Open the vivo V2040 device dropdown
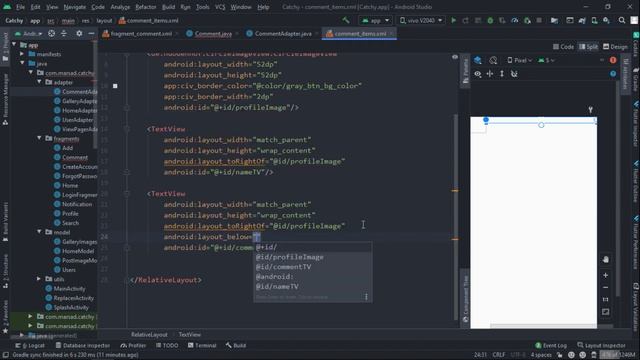The width and height of the screenshot is (640, 360). click(x=421, y=20)
